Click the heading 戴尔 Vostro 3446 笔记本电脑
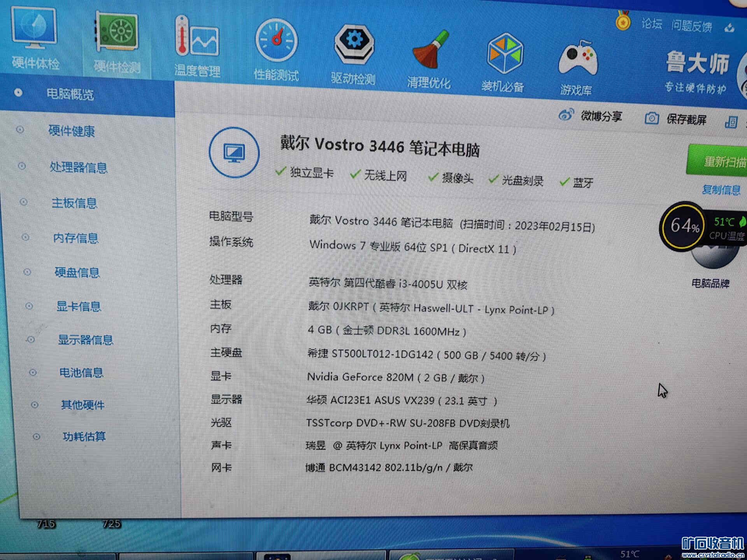Screen dimensions: 747x560 coord(380,146)
